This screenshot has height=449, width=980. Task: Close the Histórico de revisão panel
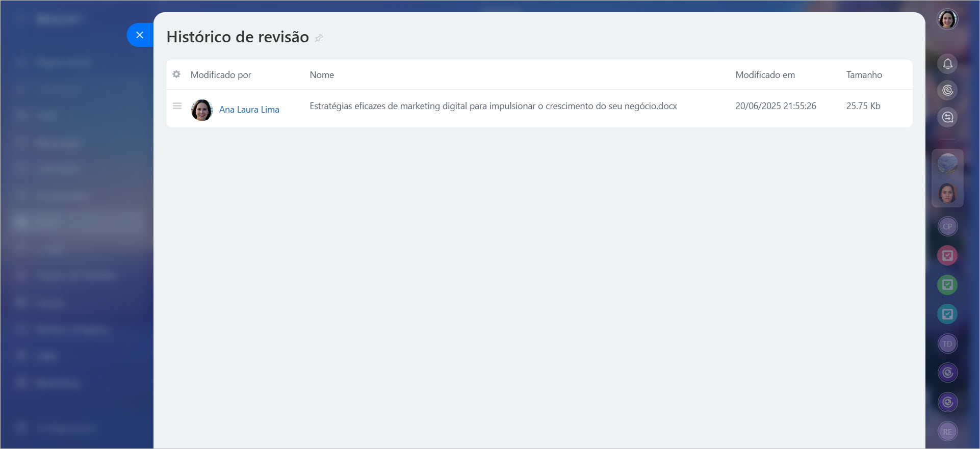pos(140,35)
